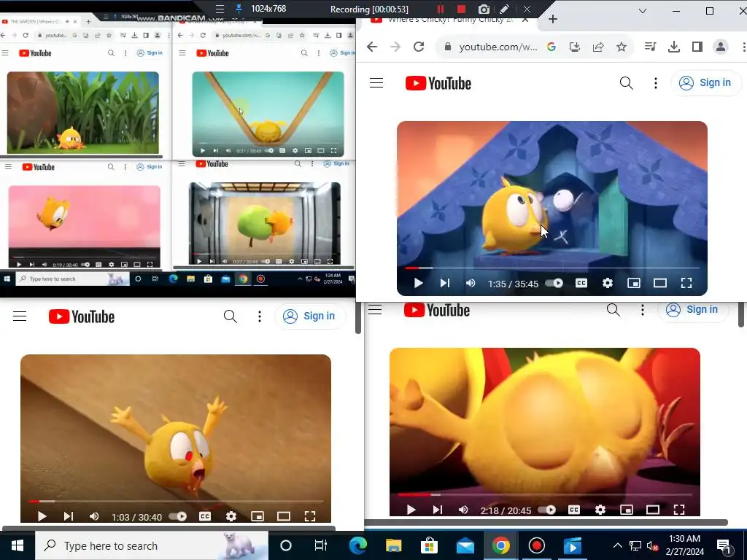Open the Bandicam hamburger menu
The width and height of the screenshot is (747, 560).
click(220, 9)
